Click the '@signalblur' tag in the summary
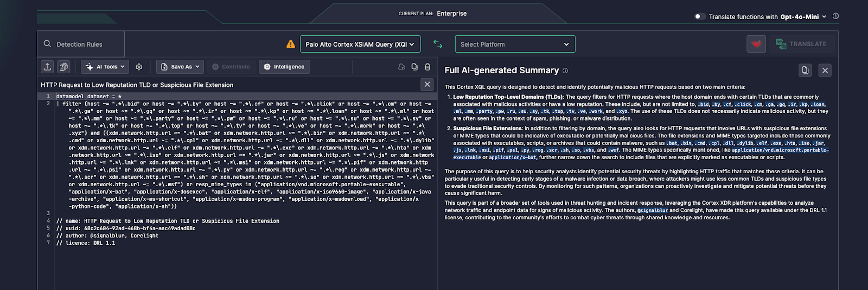The image size is (868, 290). point(653,211)
